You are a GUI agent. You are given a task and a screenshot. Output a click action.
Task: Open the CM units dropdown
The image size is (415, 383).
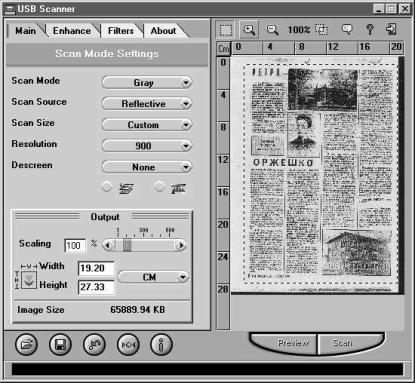(x=153, y=277)
